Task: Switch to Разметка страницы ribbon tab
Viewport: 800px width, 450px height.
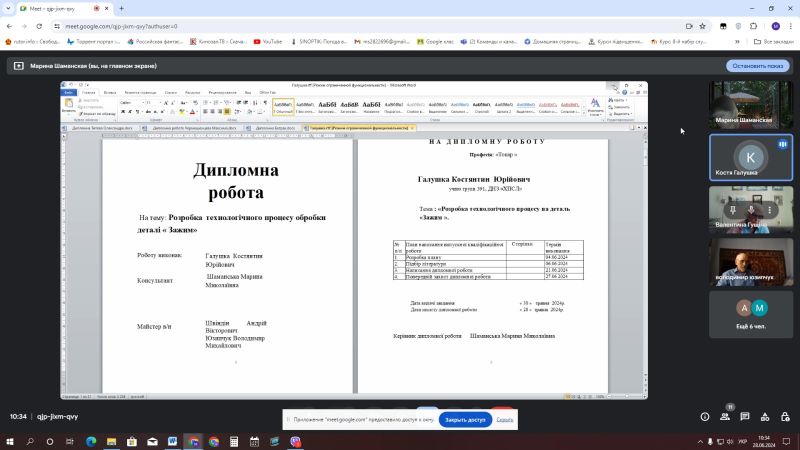Action: point(140,92)
